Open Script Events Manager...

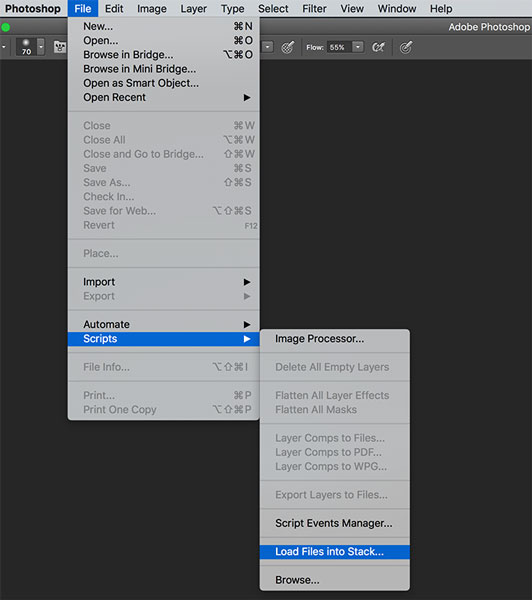pos(335,523)
